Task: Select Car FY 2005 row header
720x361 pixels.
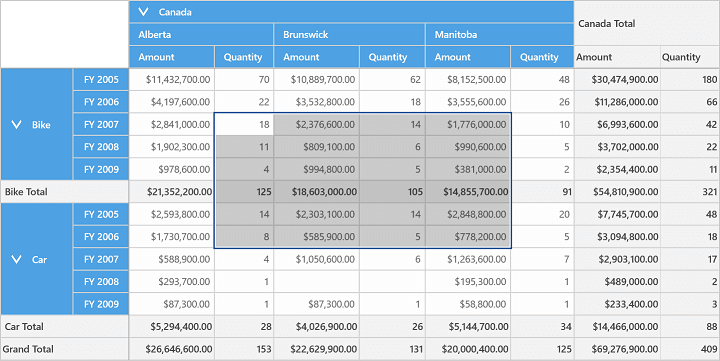Action: pyautogui.click(x=101, y=214)
